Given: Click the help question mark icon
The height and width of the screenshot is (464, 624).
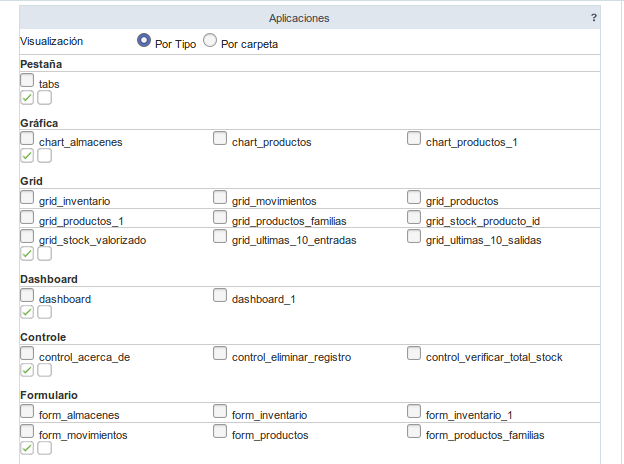Looking at the screenshot, I should pos(594,18).
